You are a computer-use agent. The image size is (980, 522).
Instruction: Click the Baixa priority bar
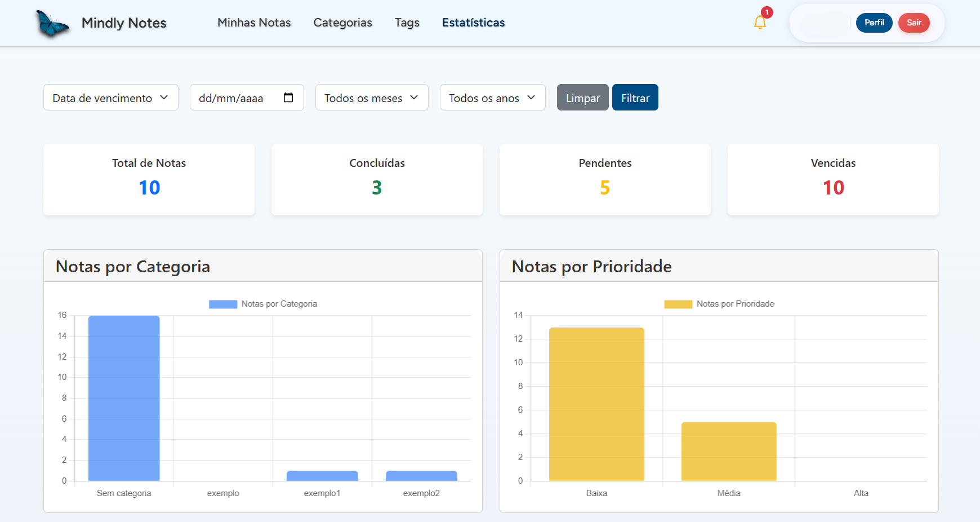click(596, 404)
